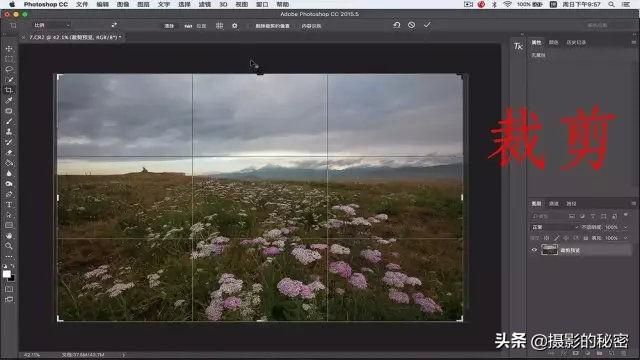Image resolution: width=640 pixels, height=360 pixels.
Task: Open the 正常 blend mode dropdown
Action: [555, 227]
